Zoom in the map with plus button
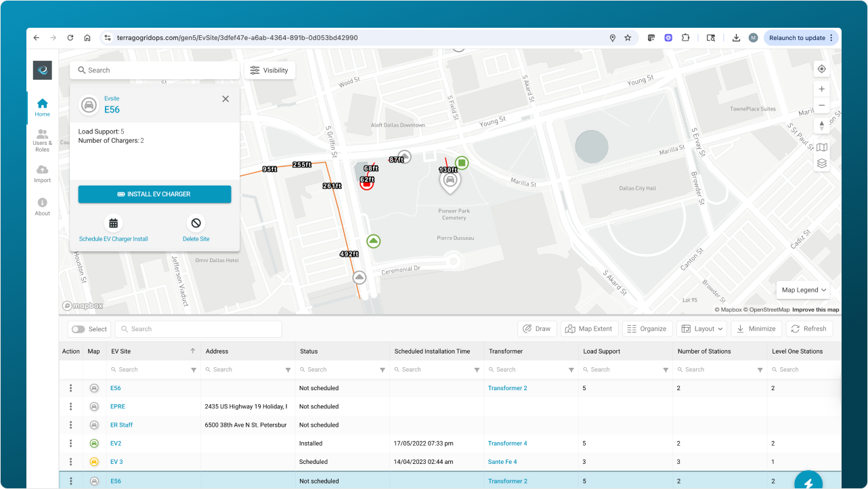Viewport: 868px width, 489px height. (x=821, y=89)
